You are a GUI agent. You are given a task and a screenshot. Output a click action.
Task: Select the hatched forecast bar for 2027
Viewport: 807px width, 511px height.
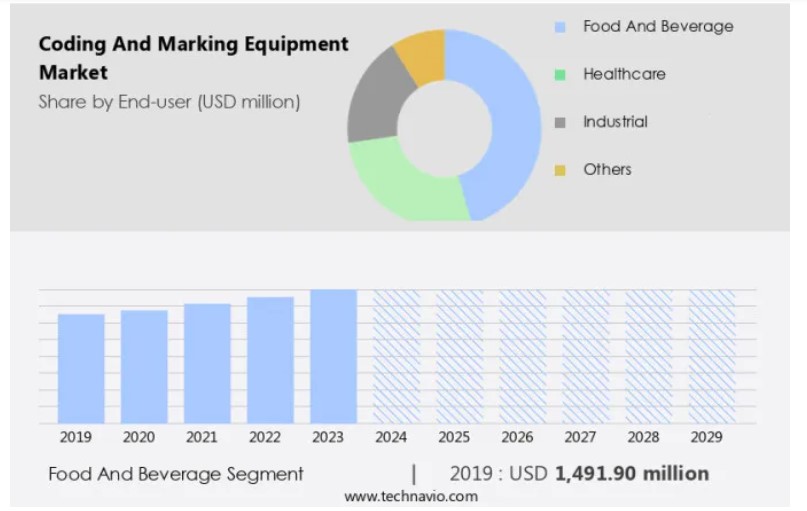pyautogui.click(x=586, y=356)
